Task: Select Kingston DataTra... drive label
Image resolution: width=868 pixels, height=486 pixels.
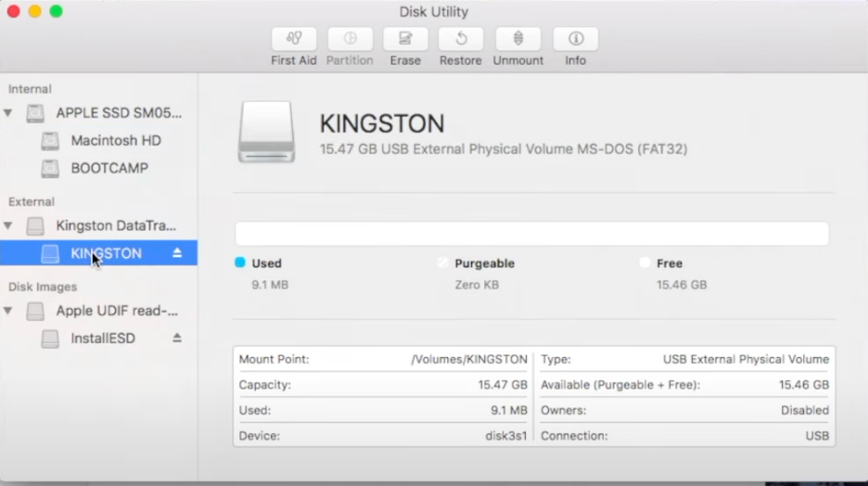Action: (116, 225)
